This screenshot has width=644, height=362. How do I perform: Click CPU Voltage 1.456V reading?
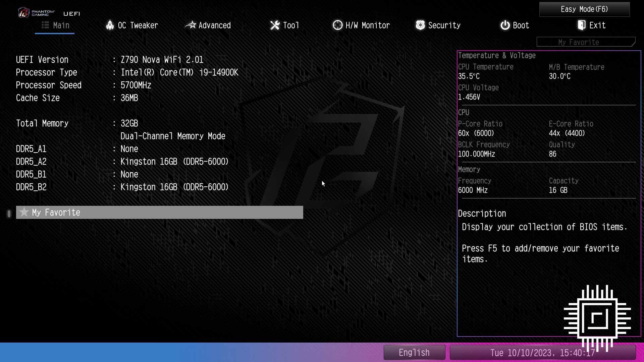[x=469, y=97]
